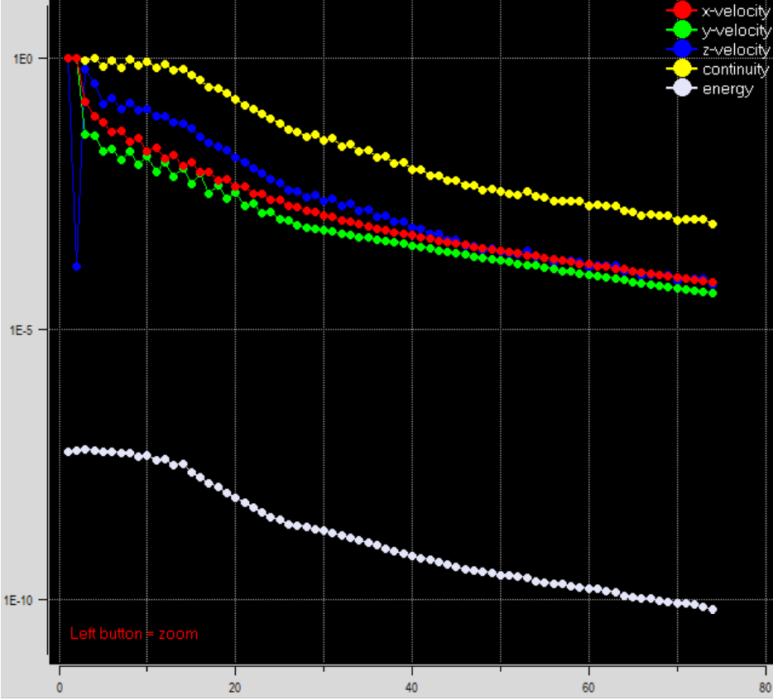
Task: Click the 1E0 y-axis tick label
Action: pos(22,59)
